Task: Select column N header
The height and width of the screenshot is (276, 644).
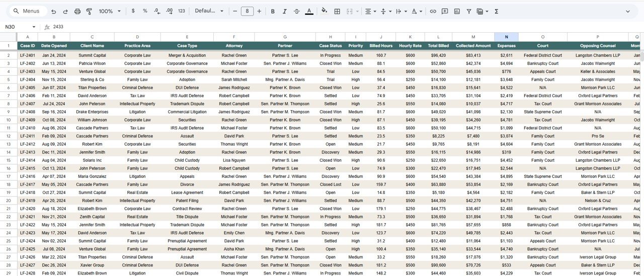Action: click(506, 37)
